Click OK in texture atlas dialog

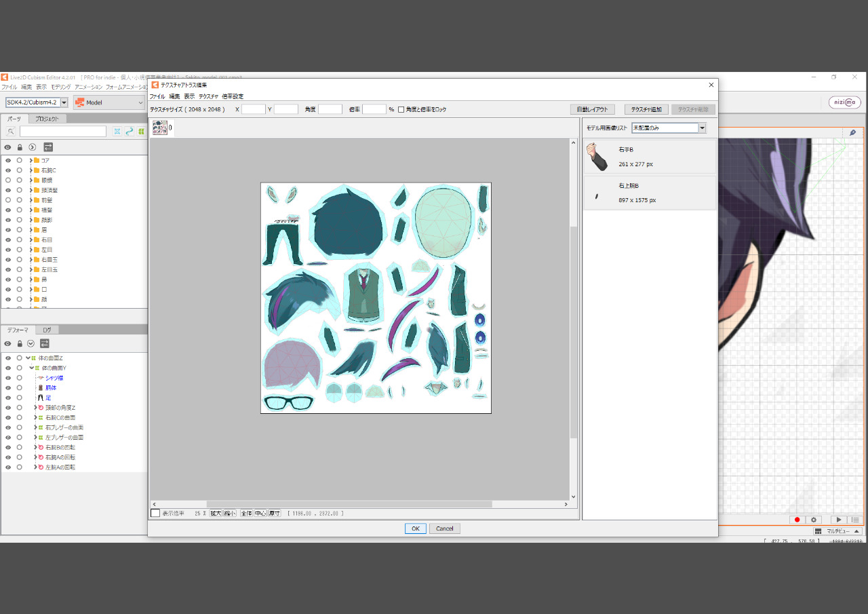[416, 529]
